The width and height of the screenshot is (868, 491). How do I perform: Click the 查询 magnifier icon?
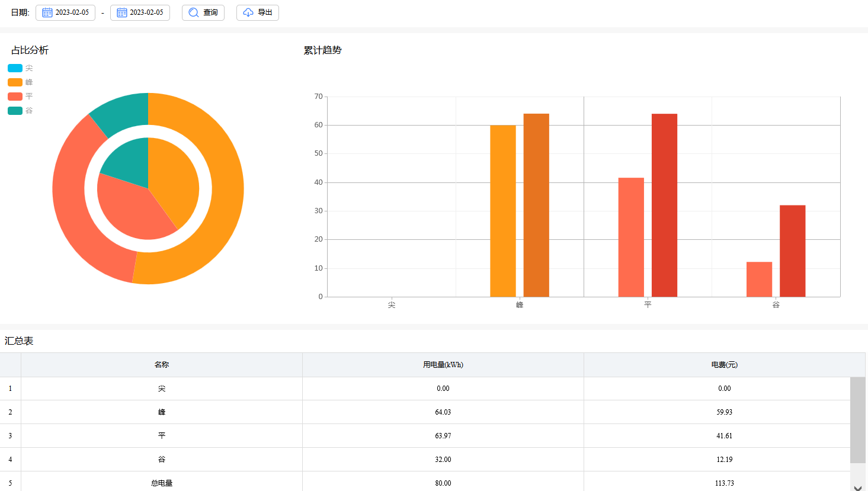[x=194, y=12]
